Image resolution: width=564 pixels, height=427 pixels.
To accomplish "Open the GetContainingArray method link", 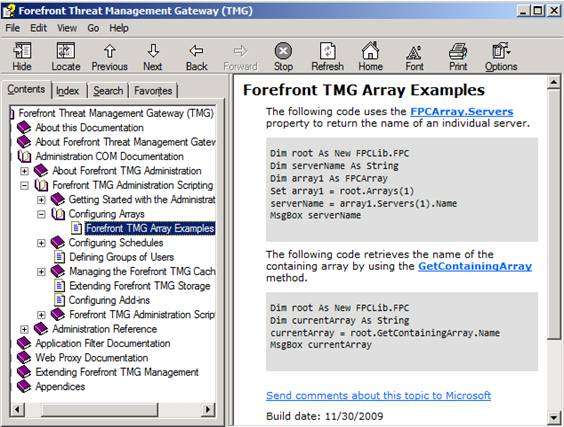I will [475, 266].
